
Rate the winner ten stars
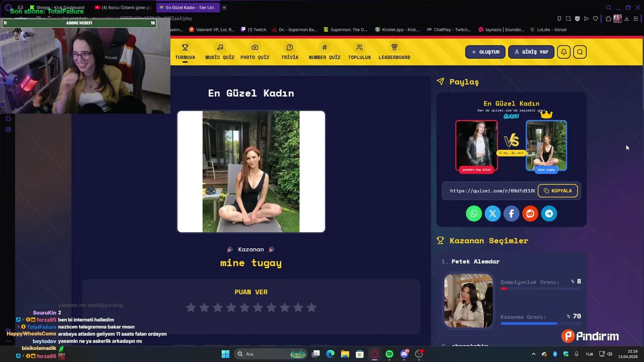coord(311,307)
